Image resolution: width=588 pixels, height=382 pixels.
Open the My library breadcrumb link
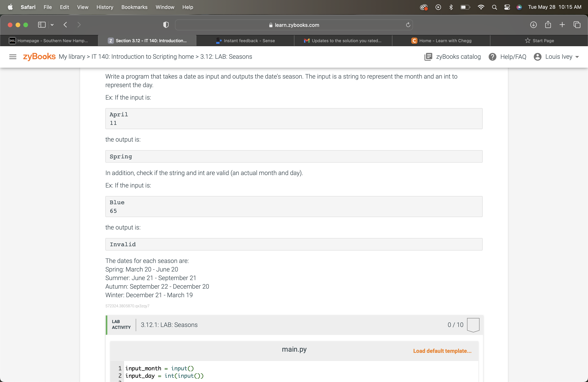71,57
